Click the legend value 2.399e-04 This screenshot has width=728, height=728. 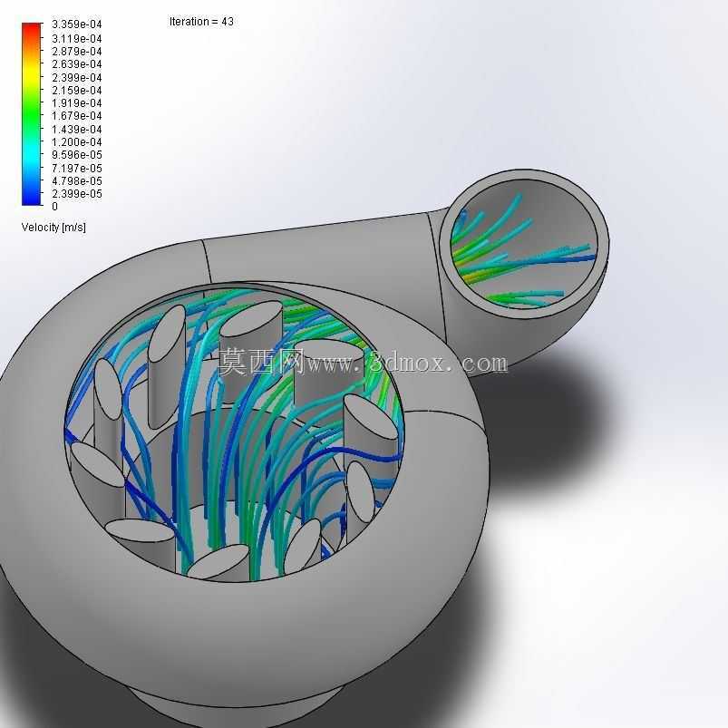click(x=76, y=78)
